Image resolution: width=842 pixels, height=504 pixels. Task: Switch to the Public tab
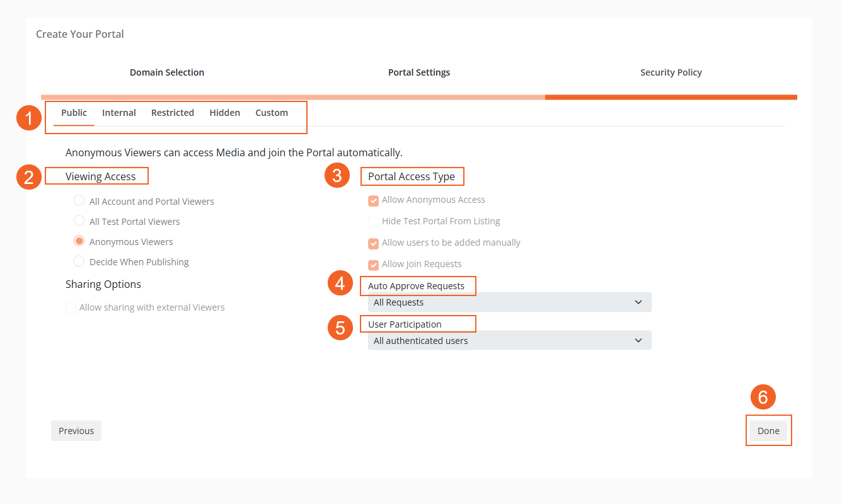point(74,113)
